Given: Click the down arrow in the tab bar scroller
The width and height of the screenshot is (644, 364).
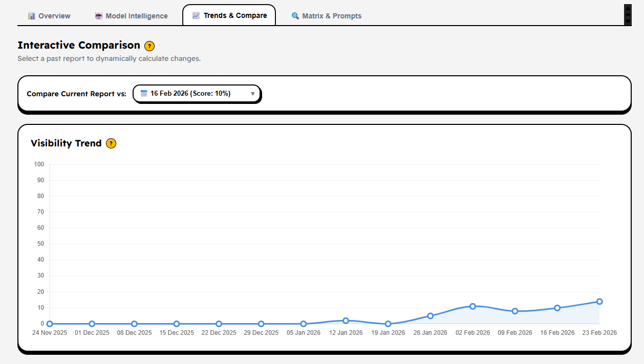Looking at the screenshot, I should click(628, 22).
